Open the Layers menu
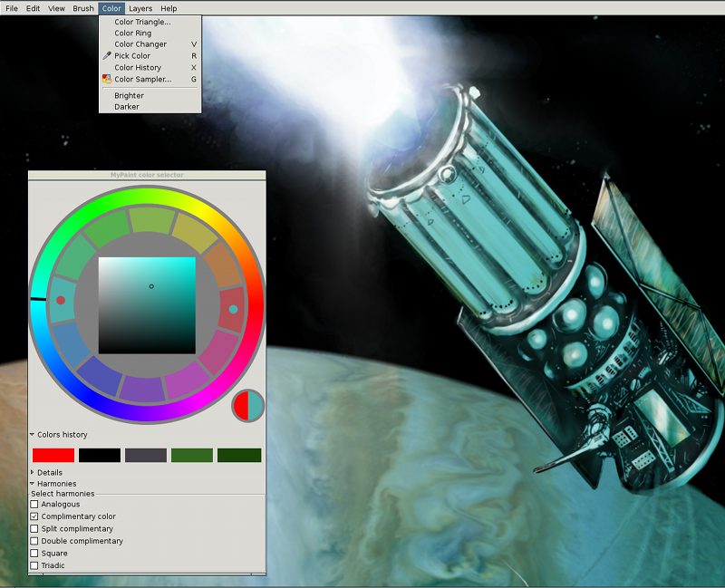The width and height of the screenshot is (725, 588). [140, 8]
